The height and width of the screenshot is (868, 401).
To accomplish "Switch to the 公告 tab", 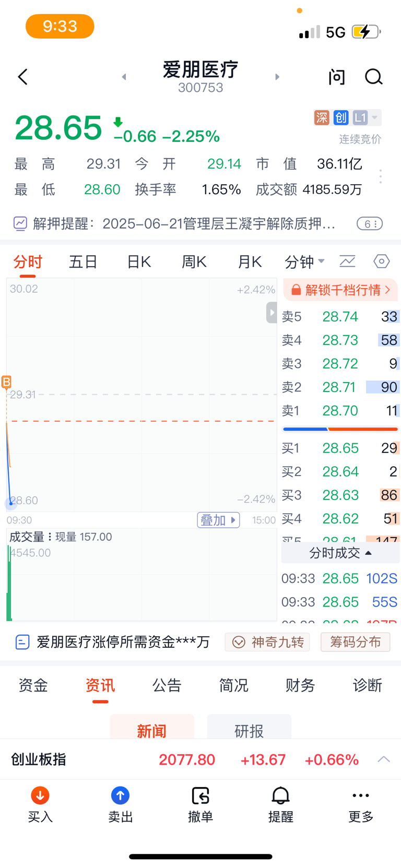I will 167,685.
